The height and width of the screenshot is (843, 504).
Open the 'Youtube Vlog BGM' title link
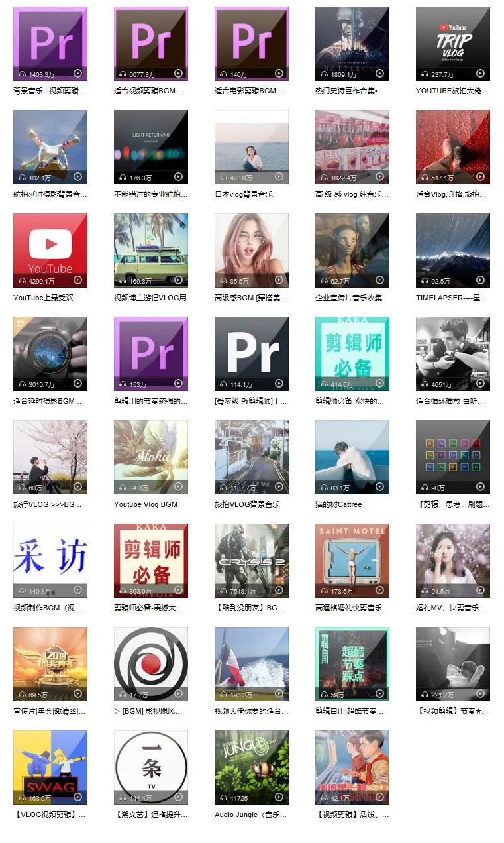[x=146, y=504]
